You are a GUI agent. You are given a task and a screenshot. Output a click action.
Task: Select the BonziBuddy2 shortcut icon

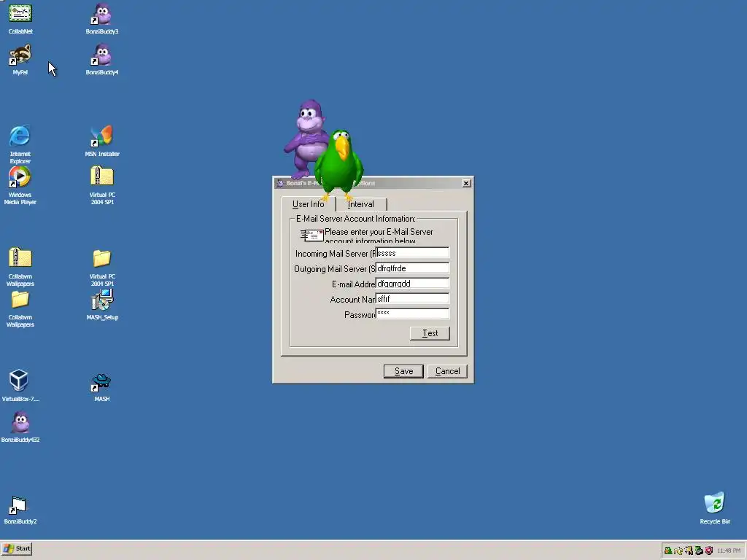click(20, 510)
